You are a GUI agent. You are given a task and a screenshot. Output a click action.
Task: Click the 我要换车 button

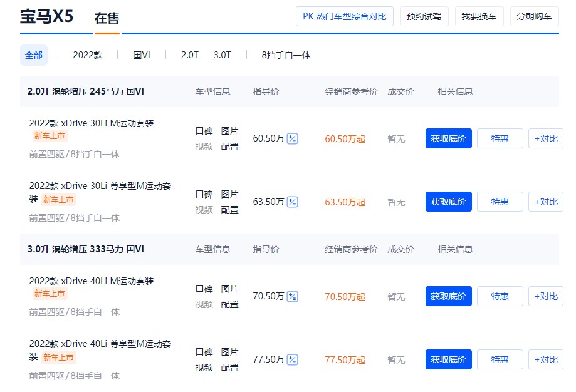479,16
